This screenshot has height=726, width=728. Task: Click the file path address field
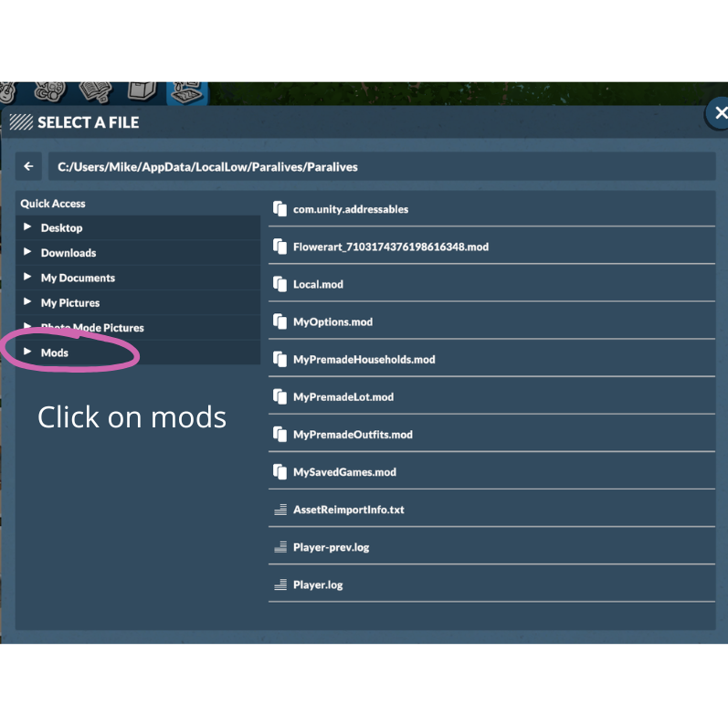click(382, 166)
